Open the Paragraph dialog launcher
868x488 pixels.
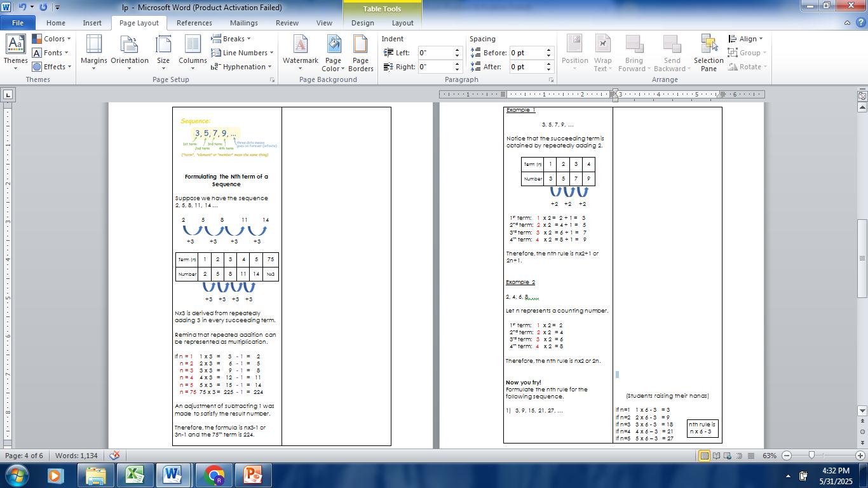point(551,80)
